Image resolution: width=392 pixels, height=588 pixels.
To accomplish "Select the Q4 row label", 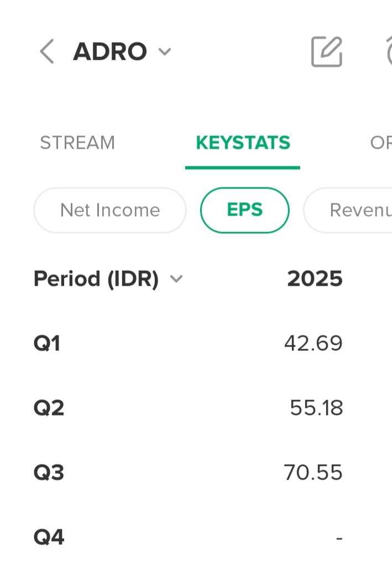I will [49, 537].
